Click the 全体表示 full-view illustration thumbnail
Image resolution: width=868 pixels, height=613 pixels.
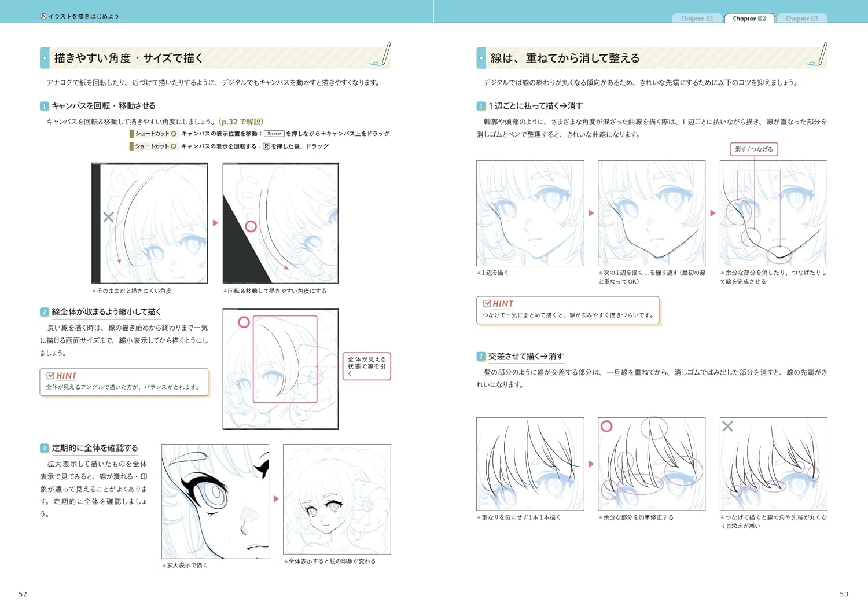click(337, 499)
